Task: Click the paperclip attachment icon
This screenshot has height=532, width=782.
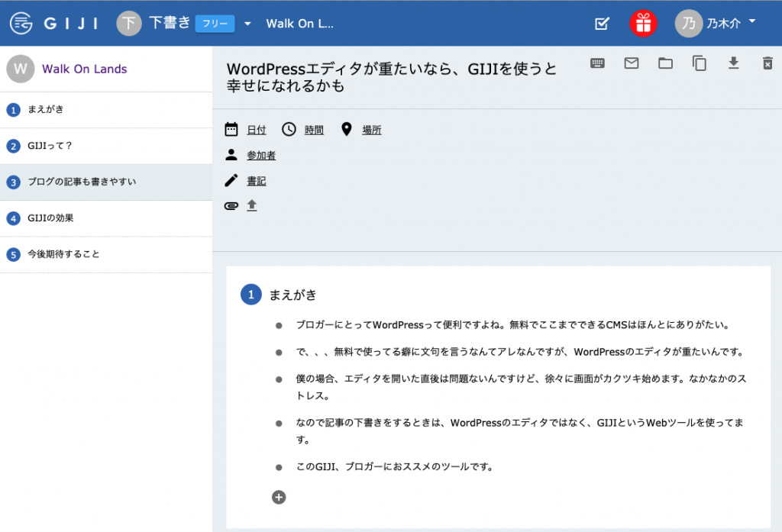Action: 231,205
